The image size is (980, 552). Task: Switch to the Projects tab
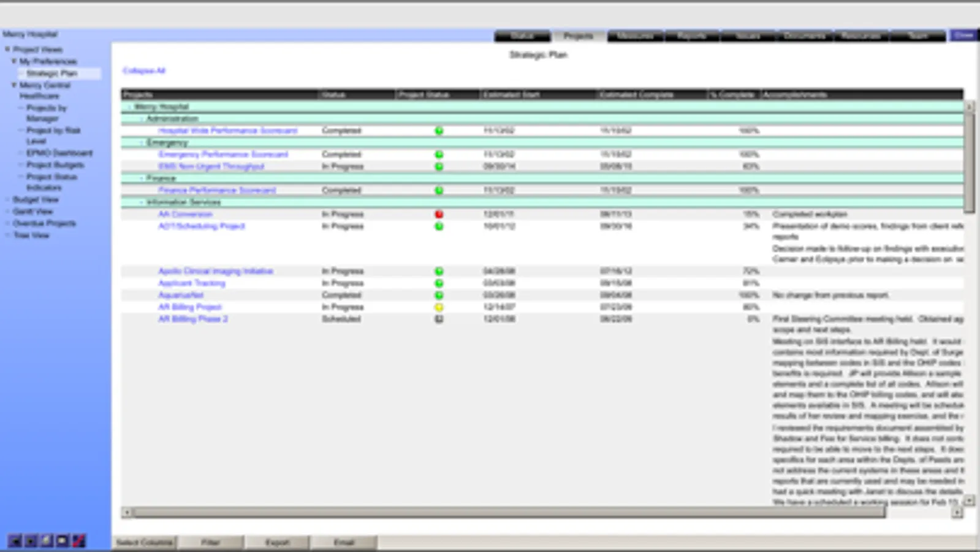579,36
